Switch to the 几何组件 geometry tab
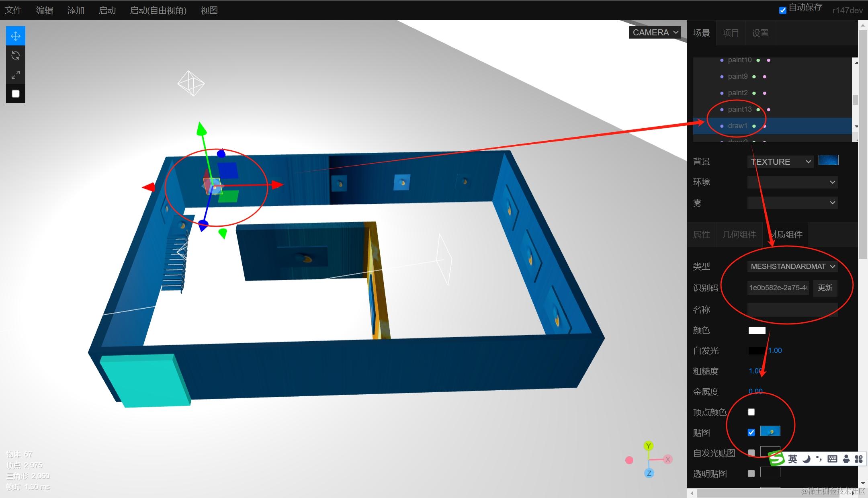The height and width of the screenshot is (498, 868). [739, 234]
